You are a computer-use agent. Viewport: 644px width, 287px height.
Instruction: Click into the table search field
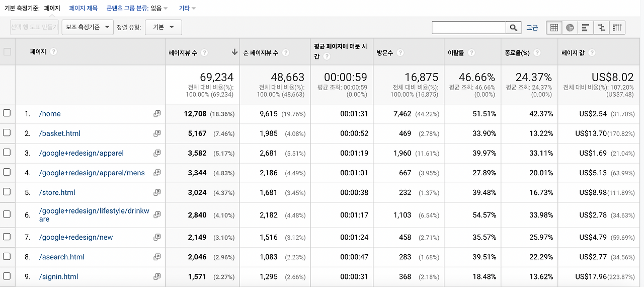tap(469, 28)
